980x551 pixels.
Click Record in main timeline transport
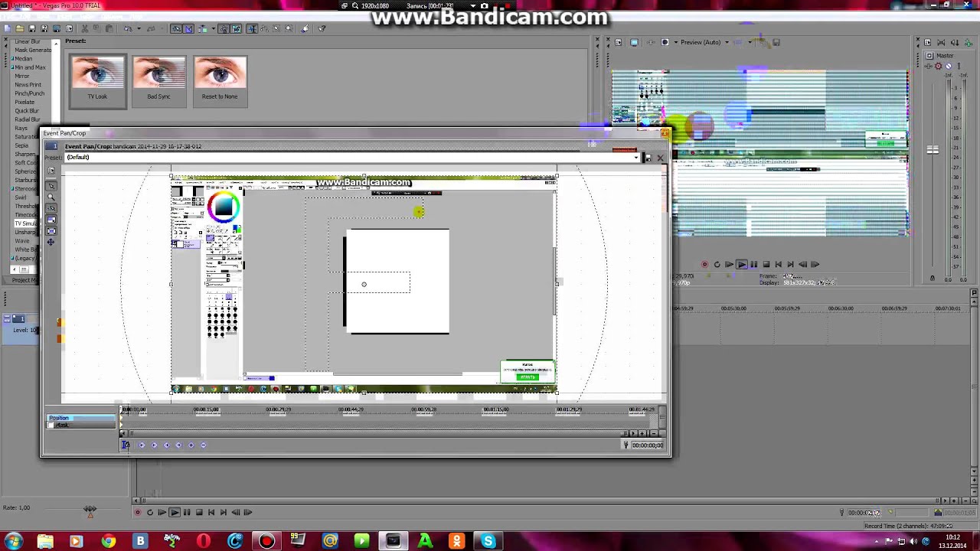137,512
